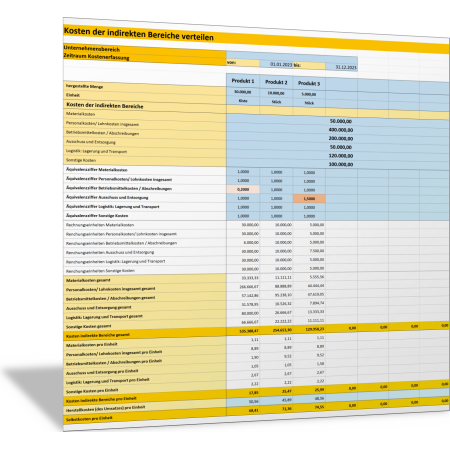Select 'Rechnungseinheiten Ausschuss und Entsorgung' row label
This screenshot has height=450, width=450.
(110, 253)
